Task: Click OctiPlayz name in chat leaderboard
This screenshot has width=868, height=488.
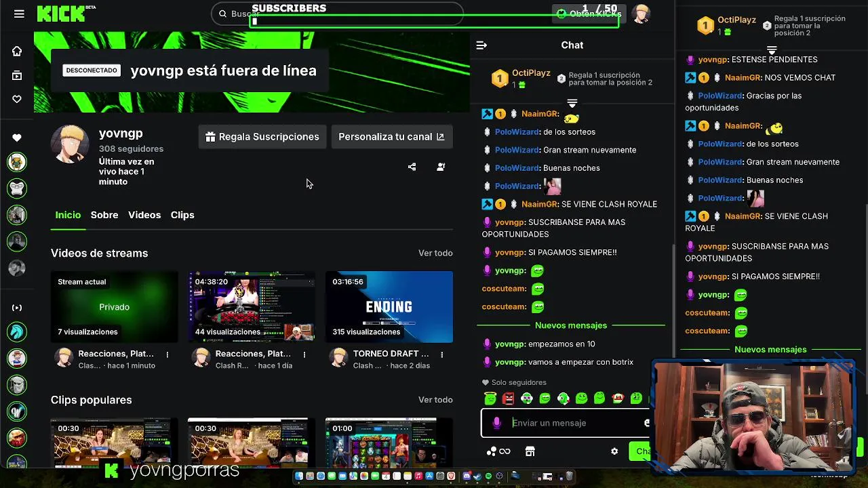Action: tap(531, 73)
